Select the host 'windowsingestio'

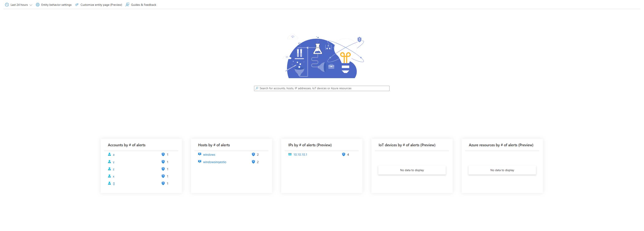coord(215,162)
